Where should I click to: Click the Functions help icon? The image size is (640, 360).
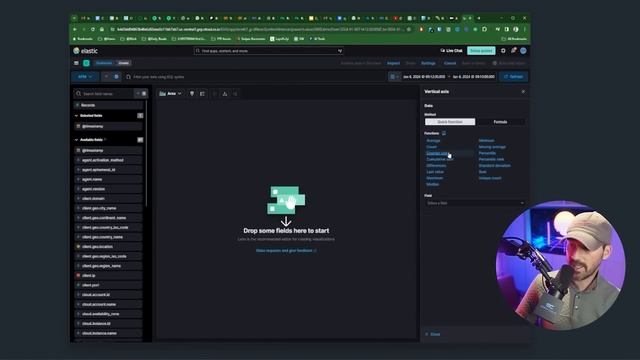point(444,133)
